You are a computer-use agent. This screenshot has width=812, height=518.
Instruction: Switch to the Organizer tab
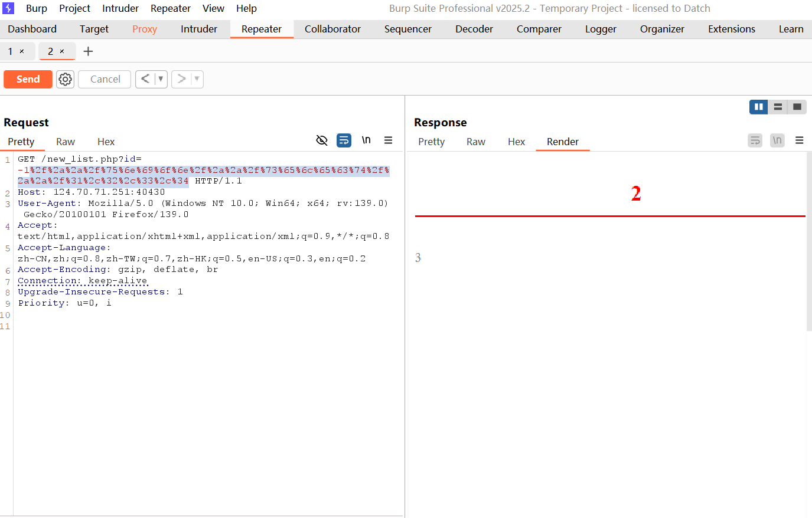[662, 29]
